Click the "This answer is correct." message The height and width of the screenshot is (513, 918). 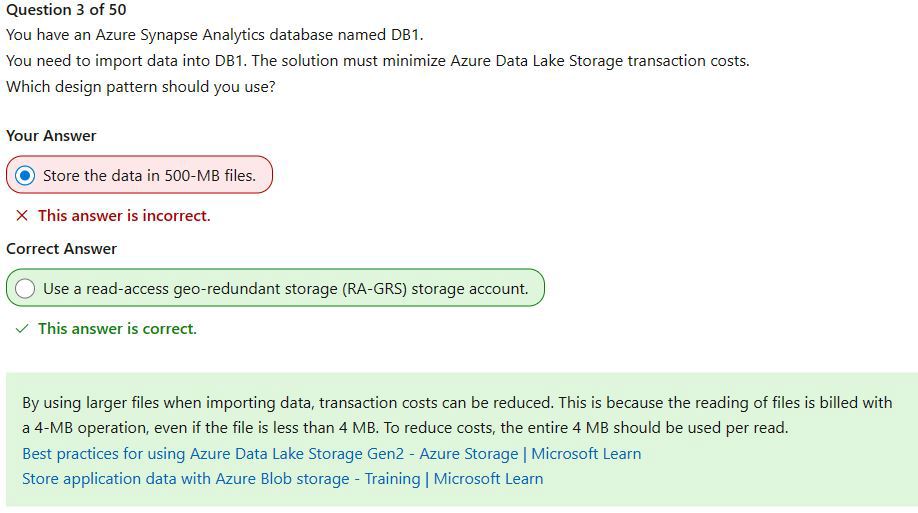click(x=117, y=329)
